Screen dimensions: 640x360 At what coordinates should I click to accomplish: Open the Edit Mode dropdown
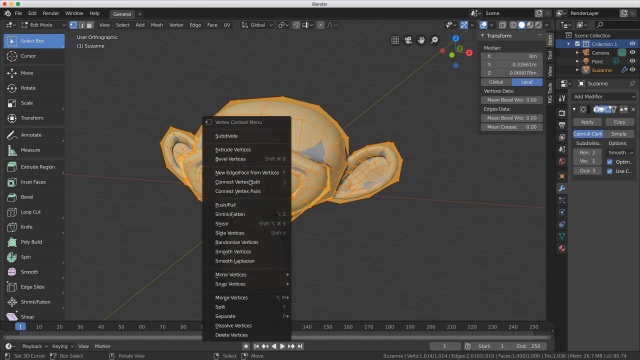pos(43,25)
